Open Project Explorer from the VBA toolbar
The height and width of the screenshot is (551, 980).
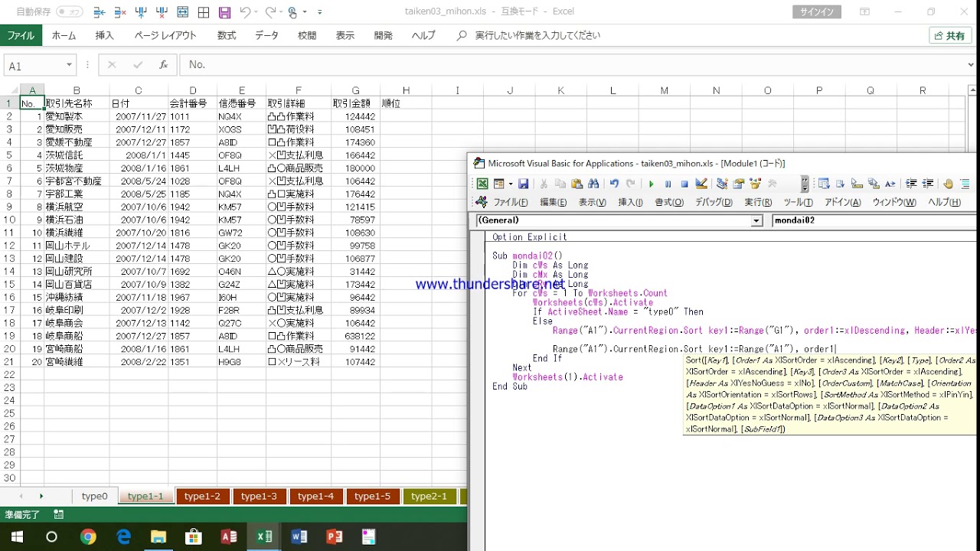click(722, 184)
